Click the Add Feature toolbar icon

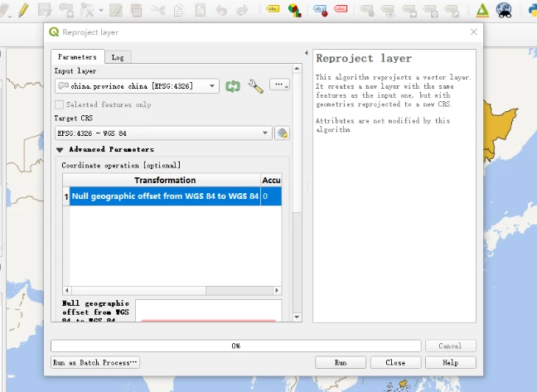click(66, 10)
